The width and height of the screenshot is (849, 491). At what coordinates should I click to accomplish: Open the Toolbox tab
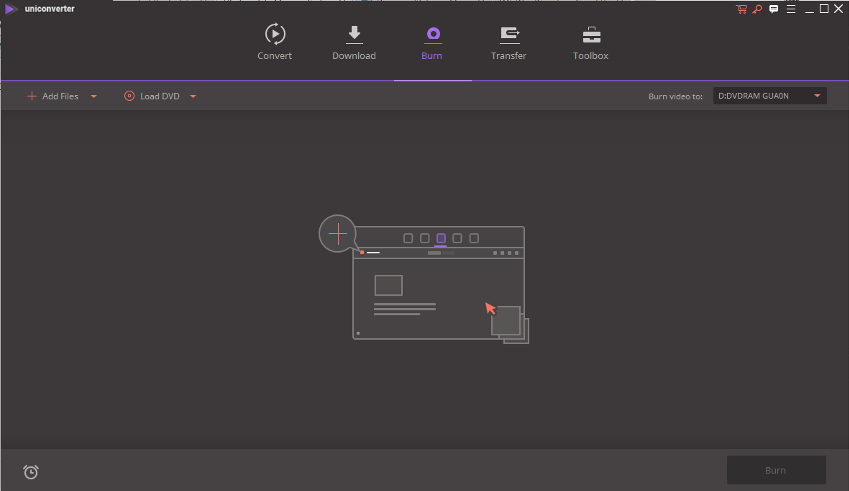point(591,42)
